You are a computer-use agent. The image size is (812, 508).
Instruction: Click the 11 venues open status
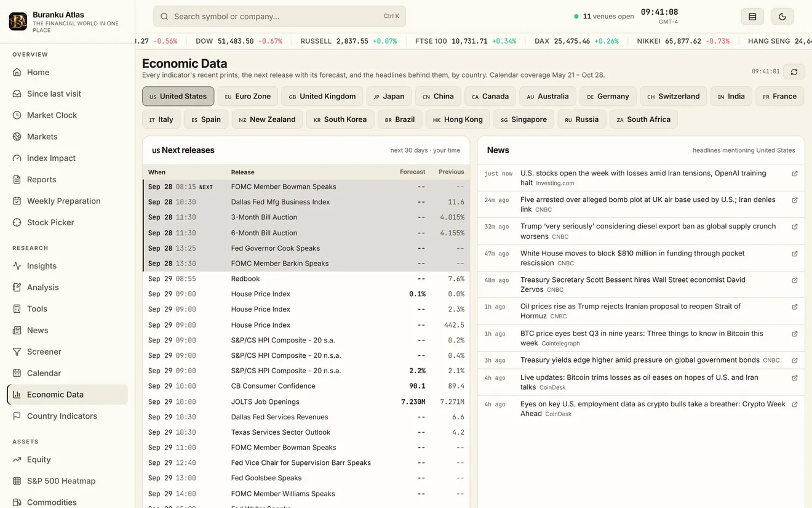pos(603,17)
